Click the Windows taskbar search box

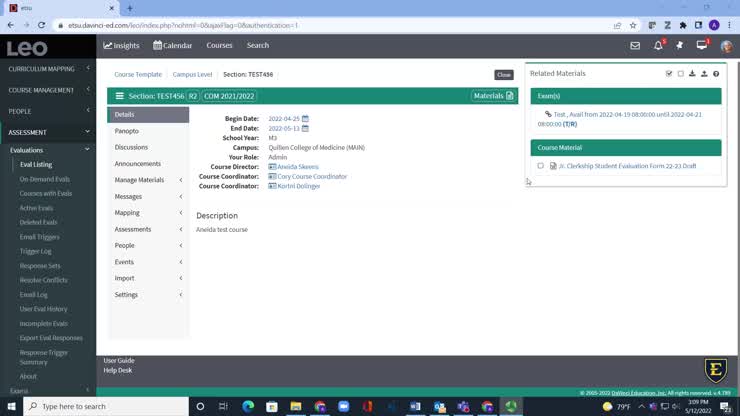[x=106, y=407]
